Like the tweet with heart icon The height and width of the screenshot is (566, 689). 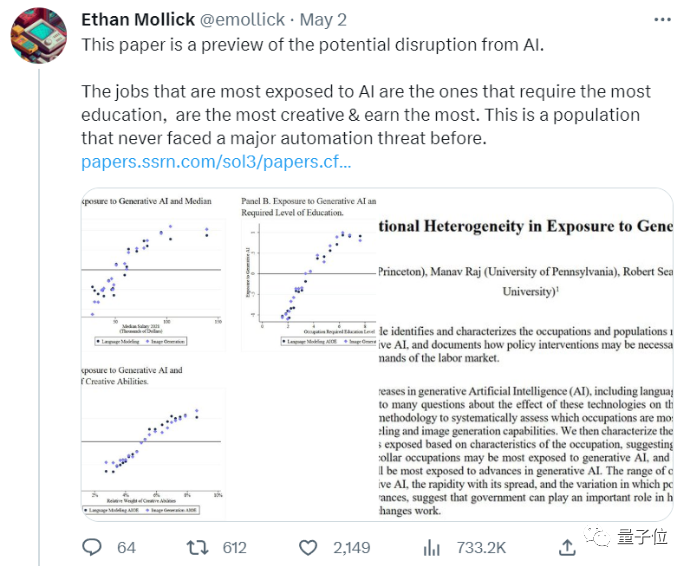coord(308,547)
